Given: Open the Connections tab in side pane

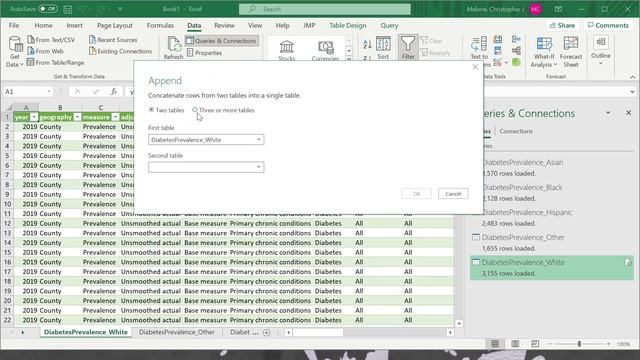Looking at the screenshot, I should click(x=516, y=131).
